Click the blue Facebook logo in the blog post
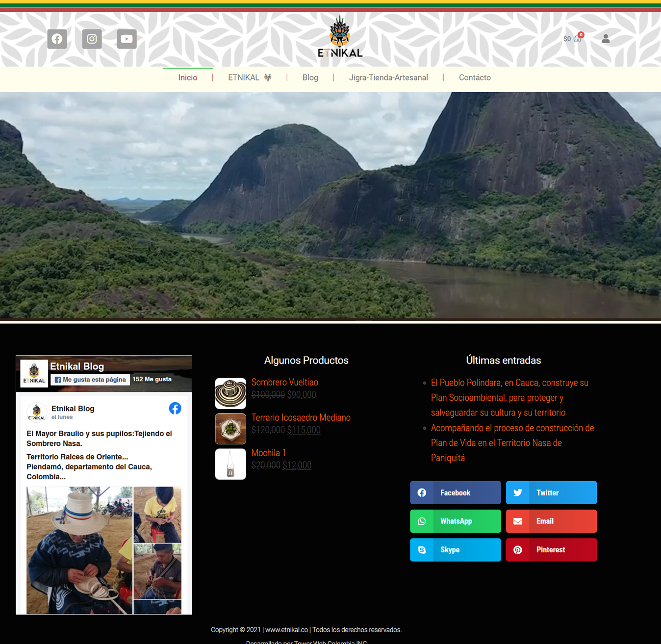661x644 pixels. point(175,408)
